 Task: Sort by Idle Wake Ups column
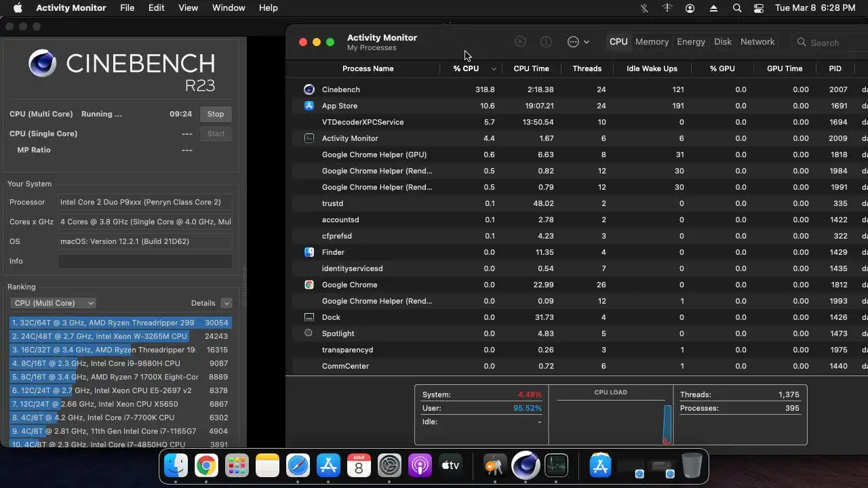coord(652,68)
